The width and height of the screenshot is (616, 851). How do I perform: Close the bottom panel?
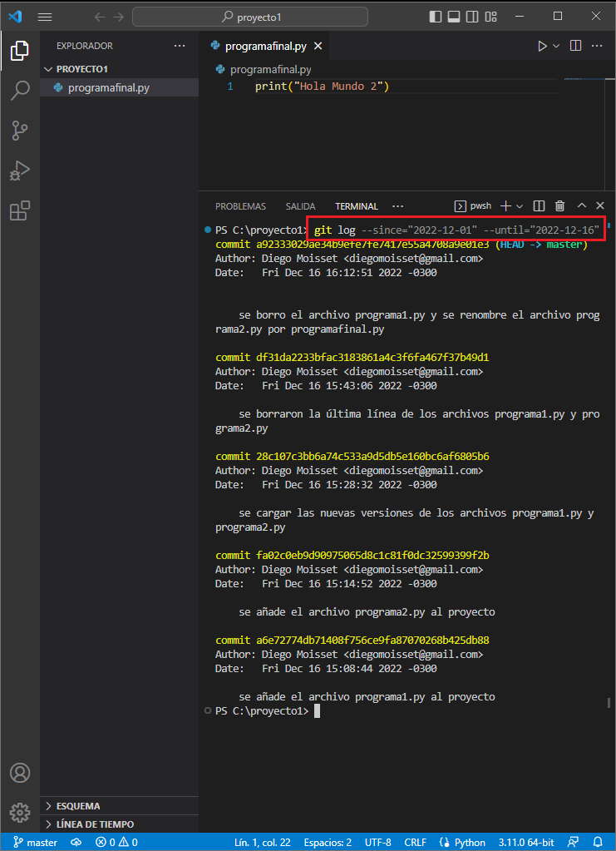[x=599, y=205]
